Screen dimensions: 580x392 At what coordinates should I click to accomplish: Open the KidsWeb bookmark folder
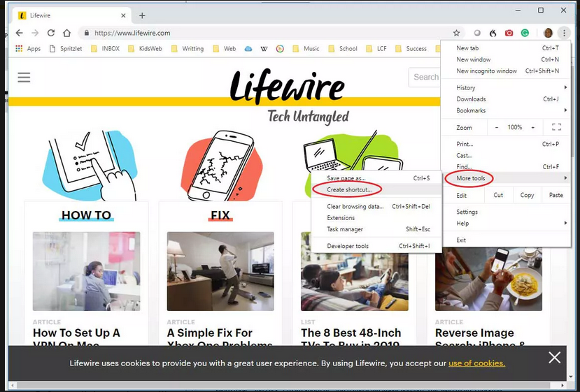click(x=145, y=48)
